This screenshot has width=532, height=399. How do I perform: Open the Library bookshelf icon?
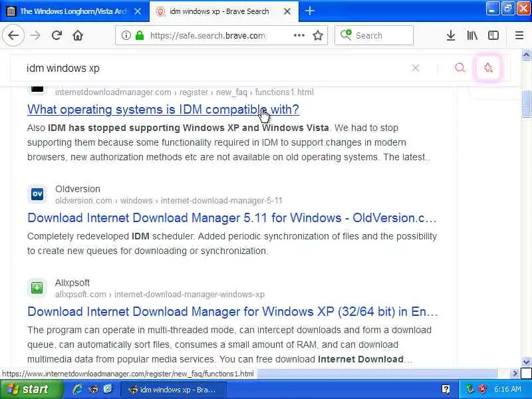(x=472, y=35)
